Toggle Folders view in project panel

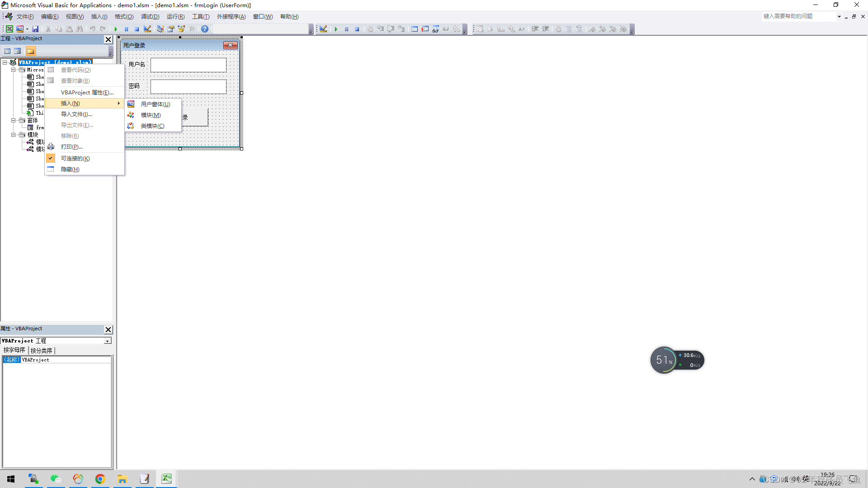click(30, 51)
